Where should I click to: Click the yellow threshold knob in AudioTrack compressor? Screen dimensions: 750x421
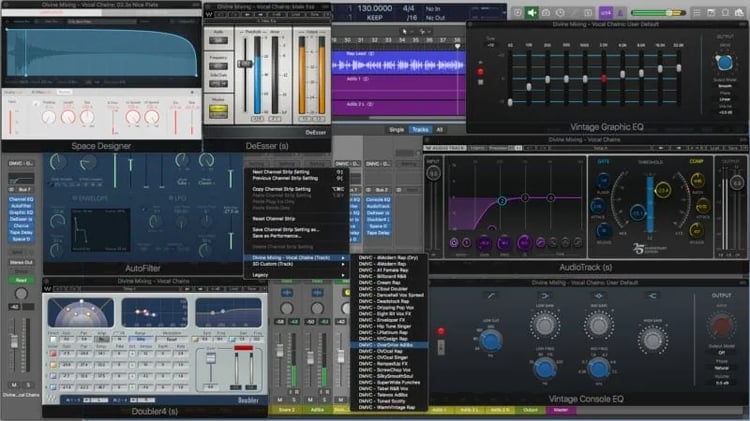click(662, 190)
